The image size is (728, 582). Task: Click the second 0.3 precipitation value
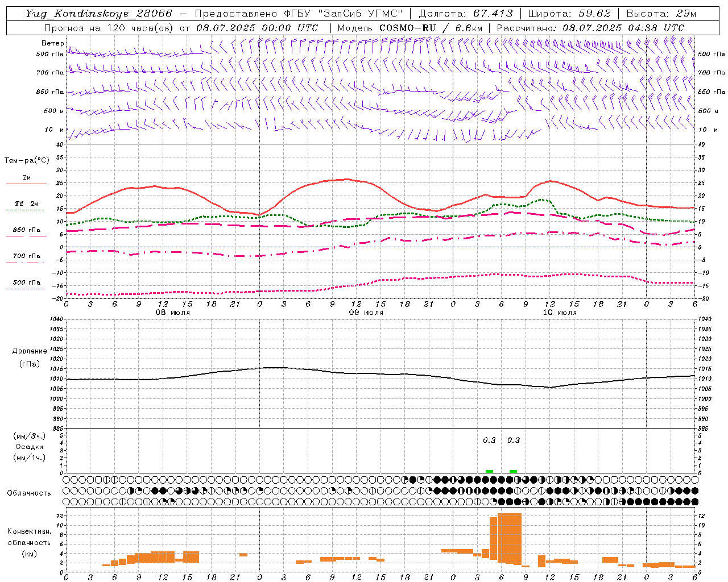point(514,440)
